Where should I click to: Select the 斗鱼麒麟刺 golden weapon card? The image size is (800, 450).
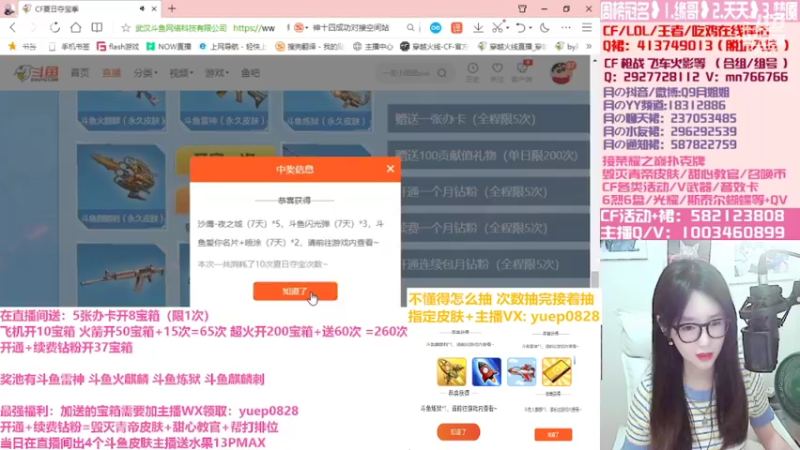click(x=121, y=186)
